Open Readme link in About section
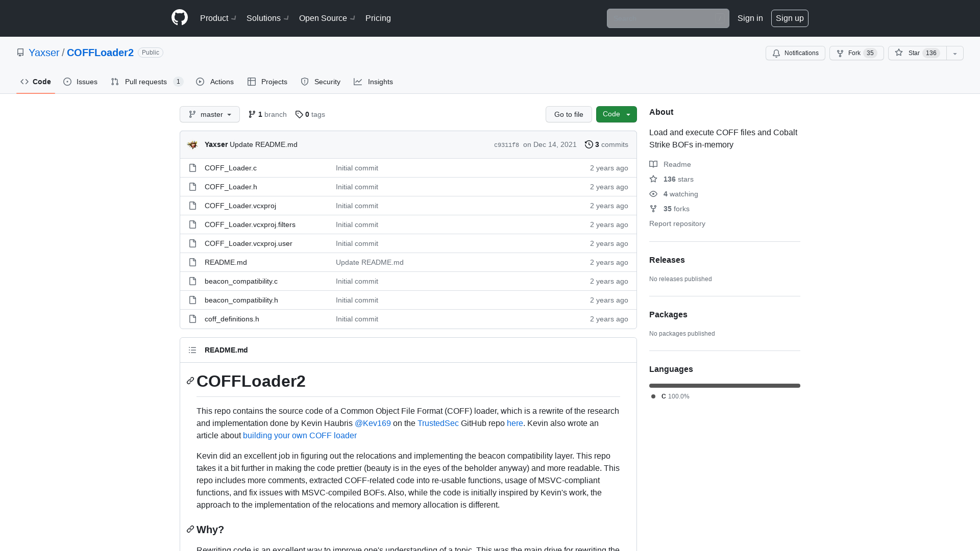Image resolution: width=980 pixels, height=551 pixels. tap(670, 164)
